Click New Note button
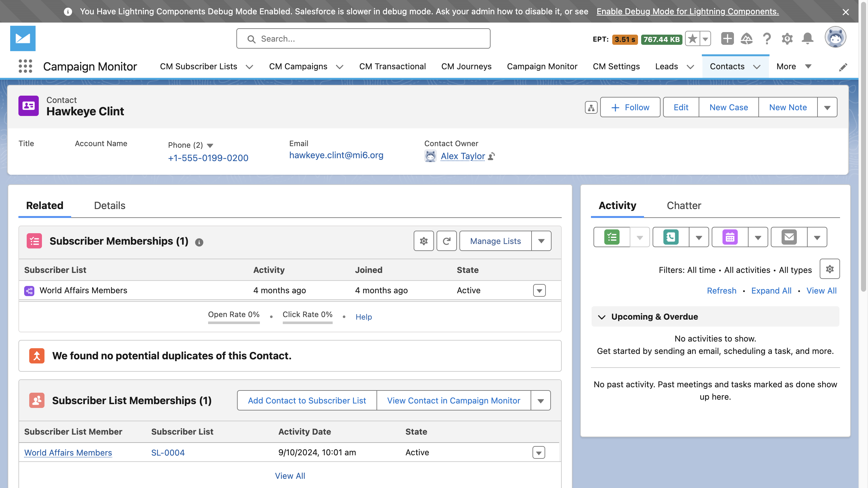This screenshot has height=488, width=868. click(788, 107)
